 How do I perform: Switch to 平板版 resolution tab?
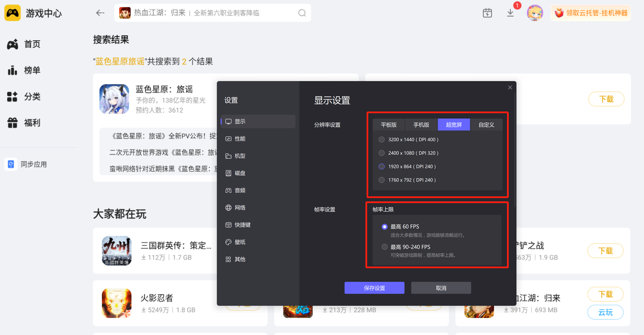coord(389,125)
